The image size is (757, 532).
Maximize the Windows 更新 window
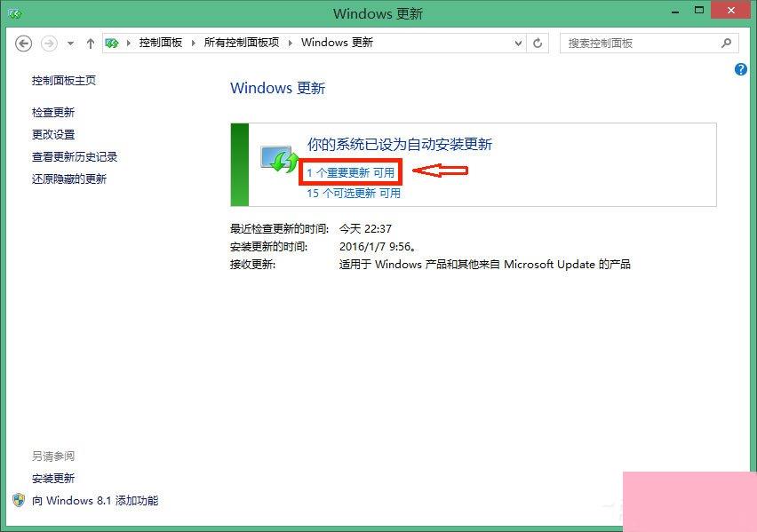[699, 10]
